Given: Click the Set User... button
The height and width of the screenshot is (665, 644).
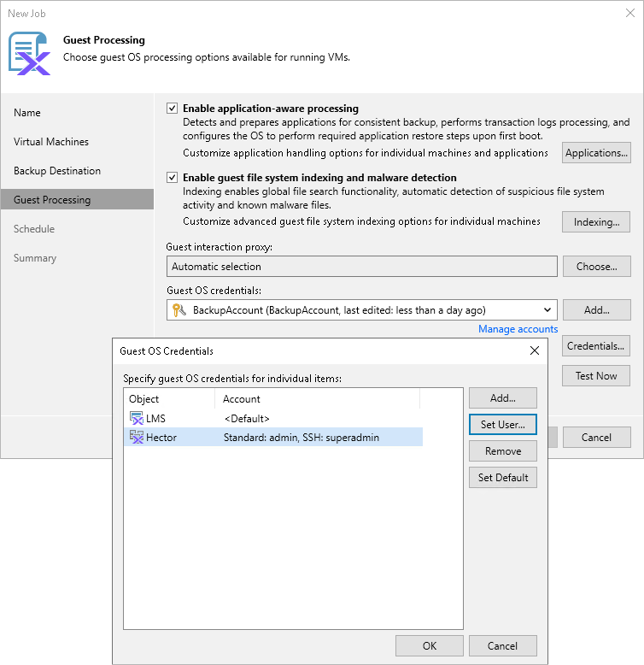Looking at the screenshot, I should pos(503,425).
